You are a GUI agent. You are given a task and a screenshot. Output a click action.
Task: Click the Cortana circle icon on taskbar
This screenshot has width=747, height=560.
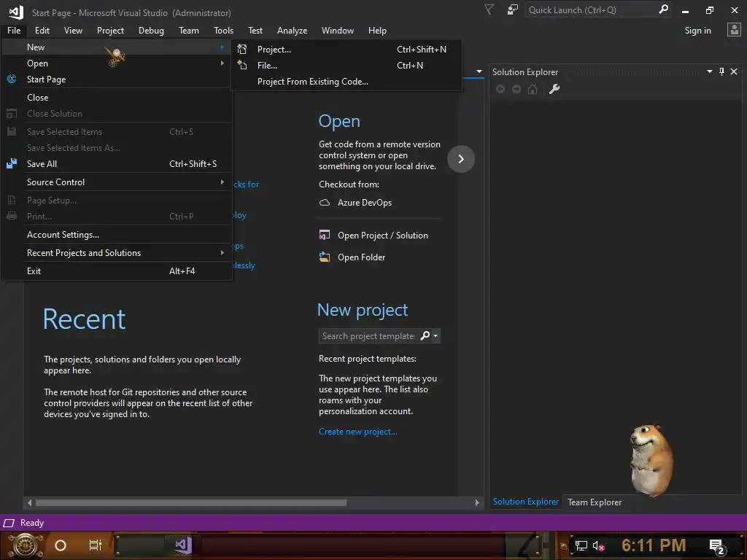point(61,545)
